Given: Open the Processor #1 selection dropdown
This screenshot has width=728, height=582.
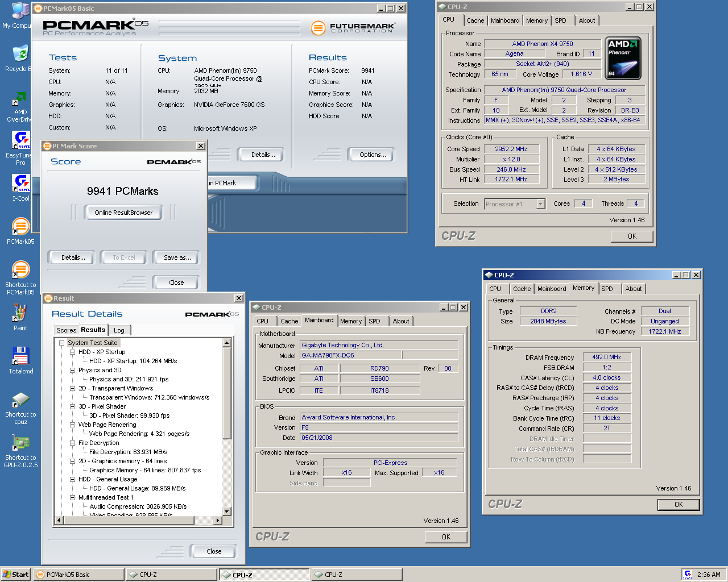Looking at the screenshot, I should coord(541,204).
